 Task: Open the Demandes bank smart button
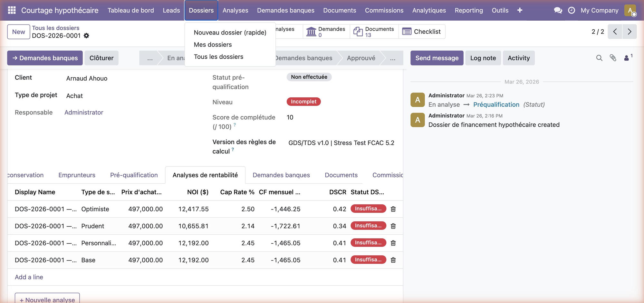[326, 32]
